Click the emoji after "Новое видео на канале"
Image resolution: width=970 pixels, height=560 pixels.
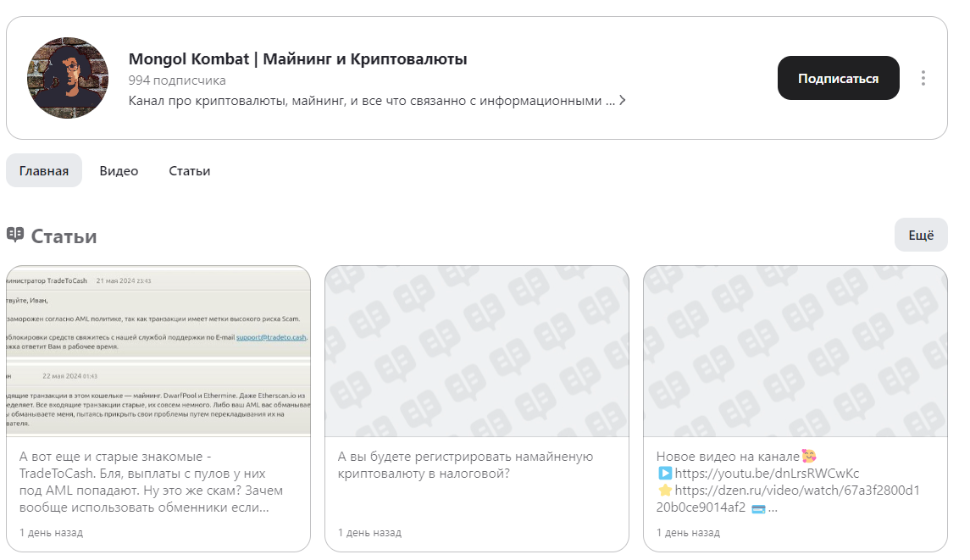pyautogui.click(x=808, y=457)
